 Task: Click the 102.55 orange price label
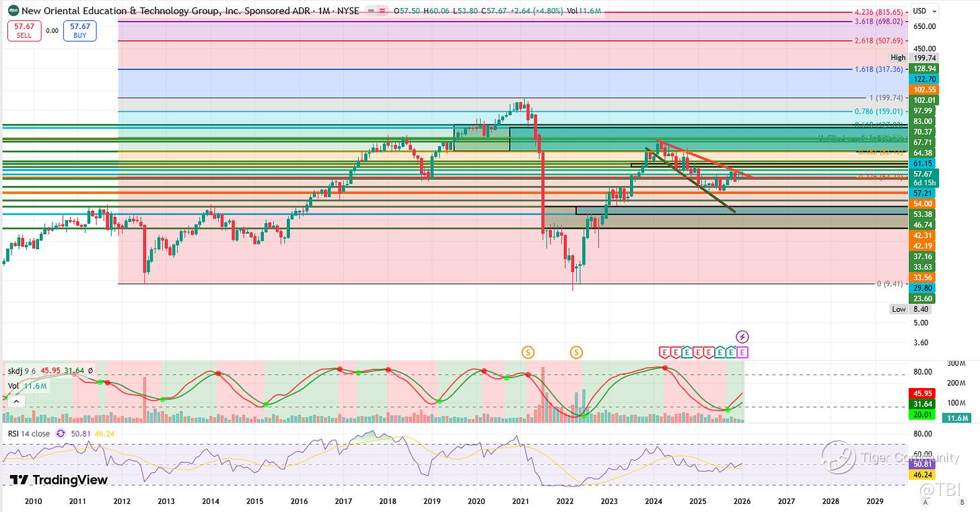[923, 90]
